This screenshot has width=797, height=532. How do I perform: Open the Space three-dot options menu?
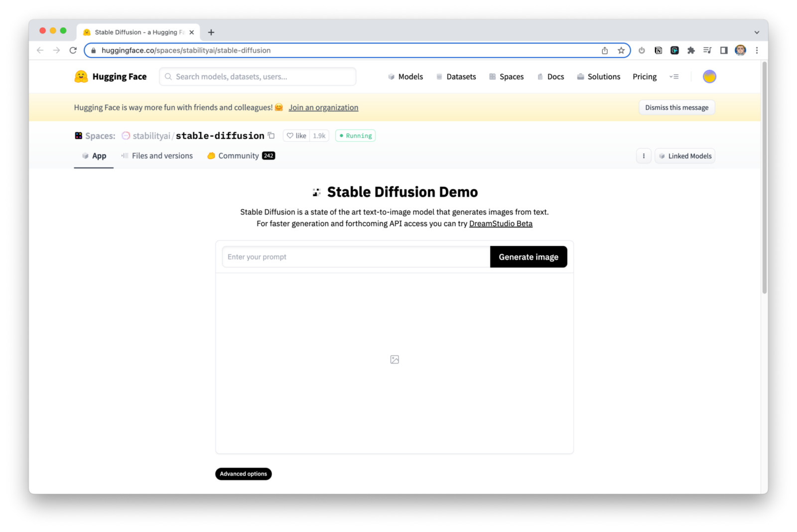644,156
